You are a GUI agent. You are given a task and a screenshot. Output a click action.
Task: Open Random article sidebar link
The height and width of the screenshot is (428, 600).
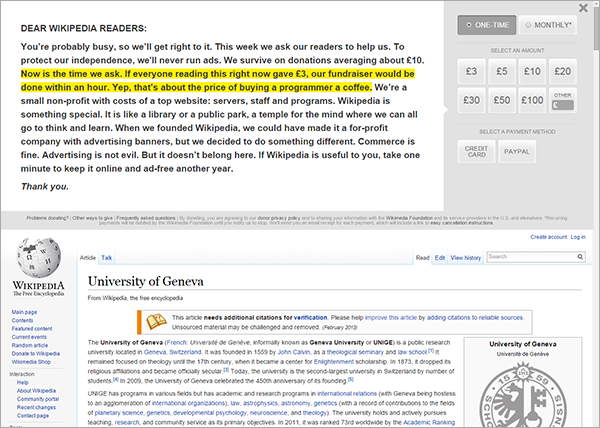[30, 345]
